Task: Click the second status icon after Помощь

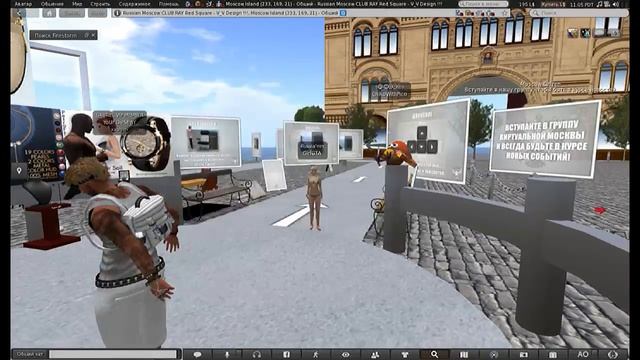Action: point(198,4)
